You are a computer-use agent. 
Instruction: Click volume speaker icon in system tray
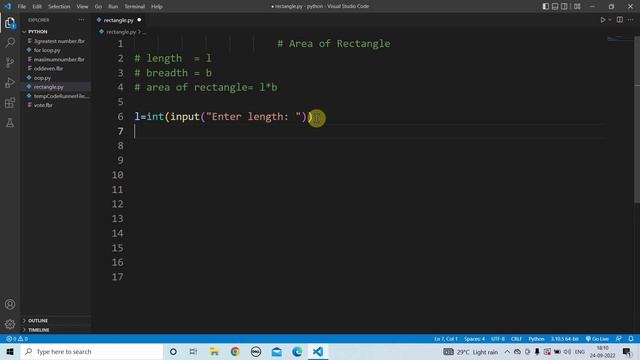pyautogui.click(x=567, y=352)
